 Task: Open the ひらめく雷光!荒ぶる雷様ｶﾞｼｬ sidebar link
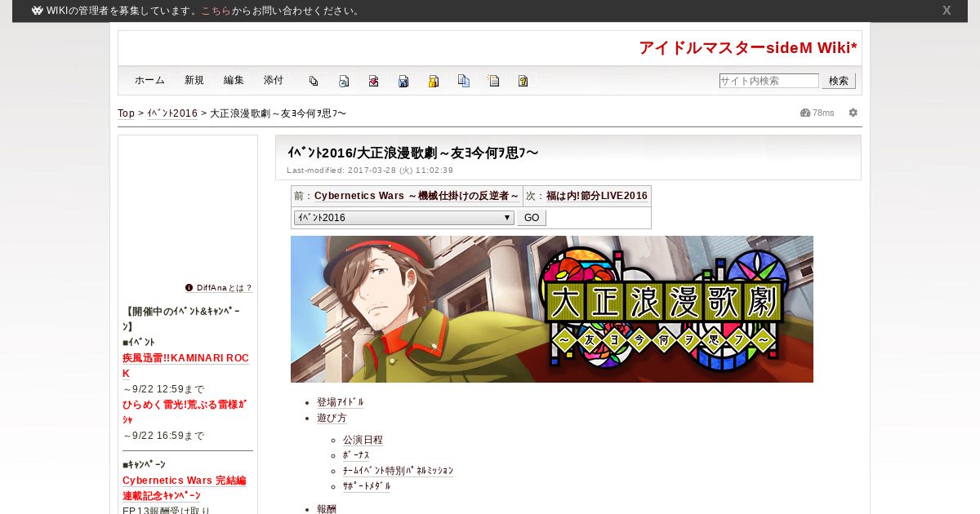click(185, 411)
